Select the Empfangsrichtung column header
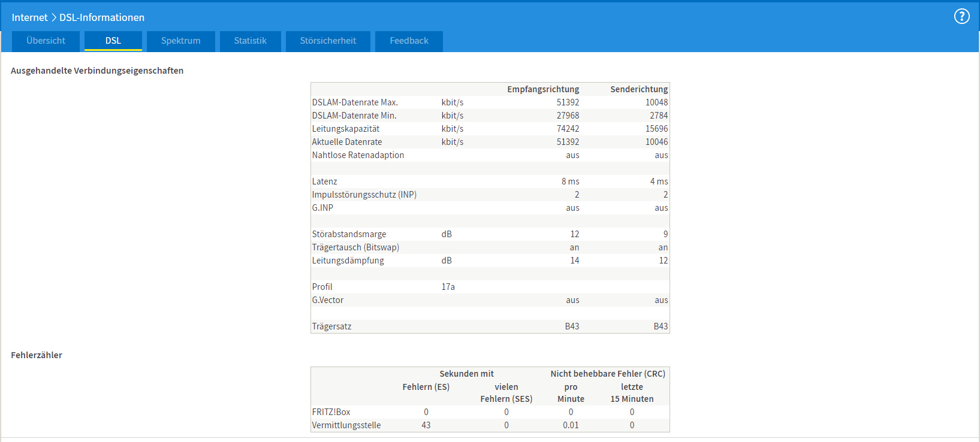Viewport: 980px width, 442px height. pos(543,89)
